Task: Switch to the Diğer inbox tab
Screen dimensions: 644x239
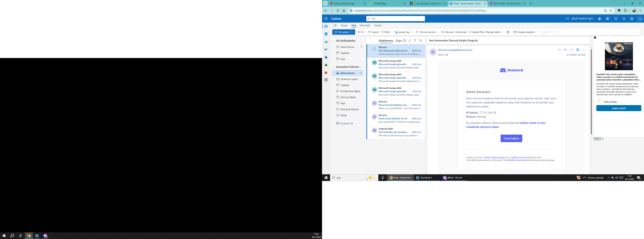Action: pyautogui.click(x=398, y=41)
